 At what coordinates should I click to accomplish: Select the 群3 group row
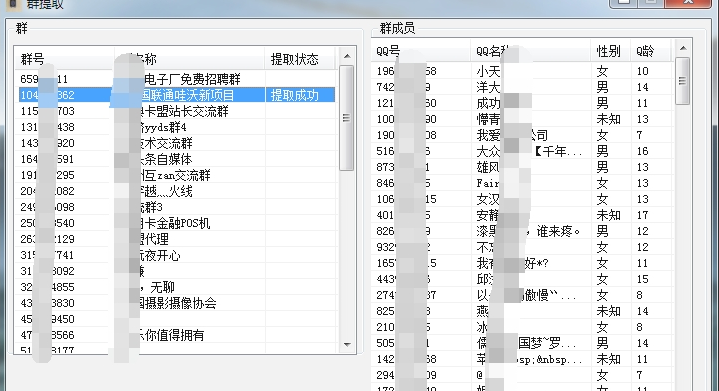[x=177, y=207]
